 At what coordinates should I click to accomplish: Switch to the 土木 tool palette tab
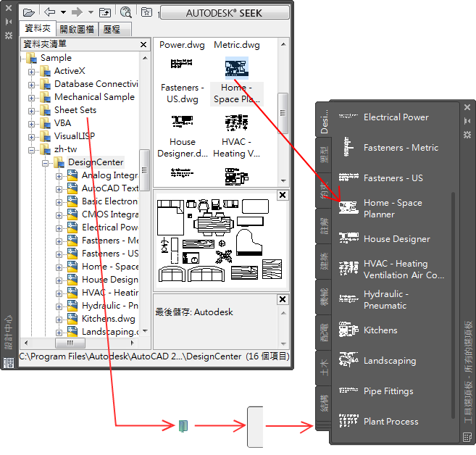coord(324,368)
